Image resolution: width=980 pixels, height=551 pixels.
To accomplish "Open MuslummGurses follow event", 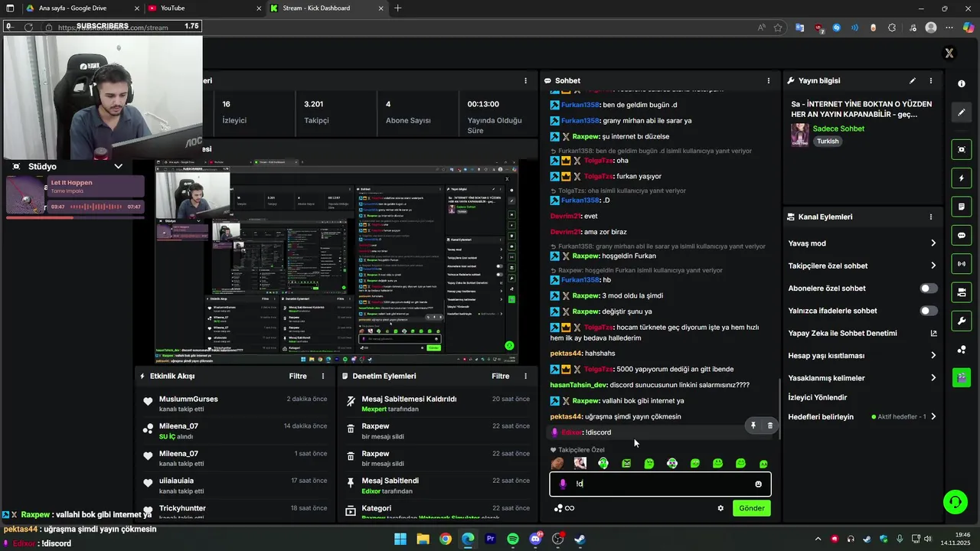I will point(236,403).
